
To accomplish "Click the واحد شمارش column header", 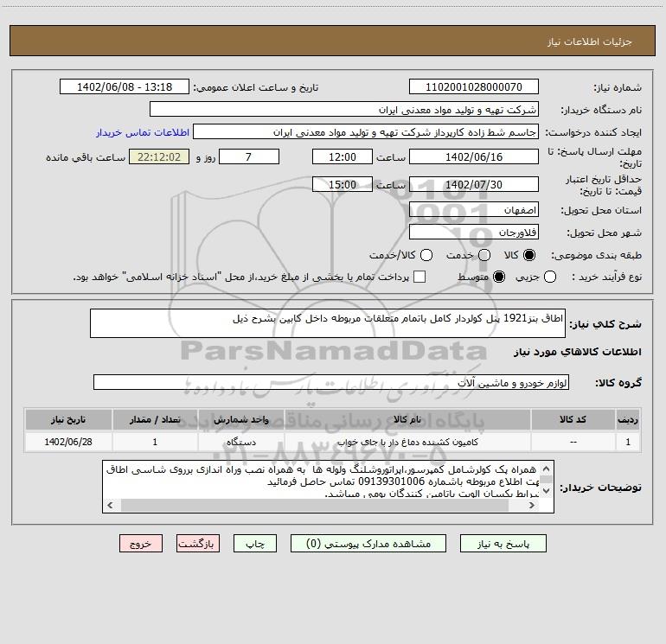I will coord(241,420).
